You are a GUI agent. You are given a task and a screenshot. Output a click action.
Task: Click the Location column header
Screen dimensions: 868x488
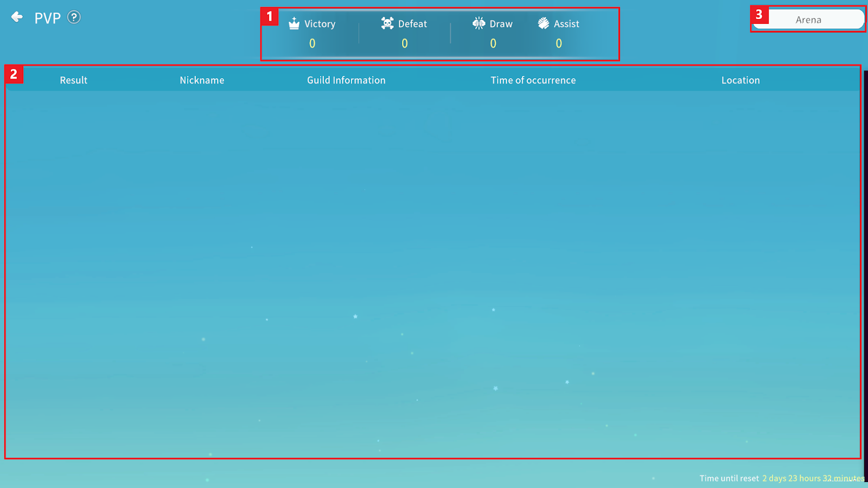click(x=741, y=80)
